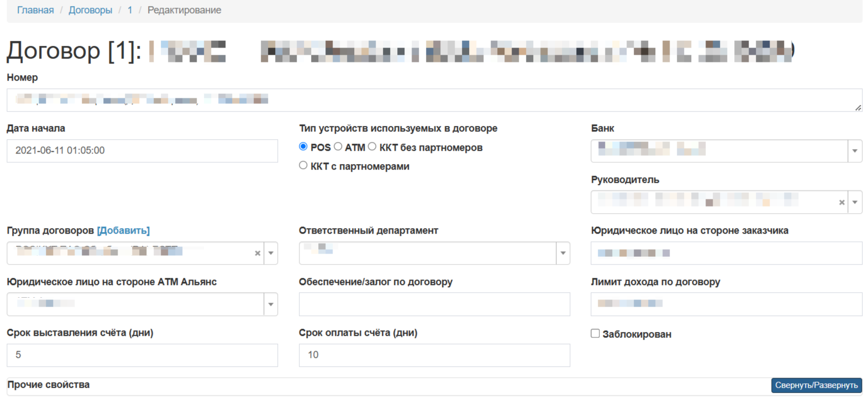
Task: Open Юридическое лицо на стороне ATM Альянс dropdown
Action: 271,304
